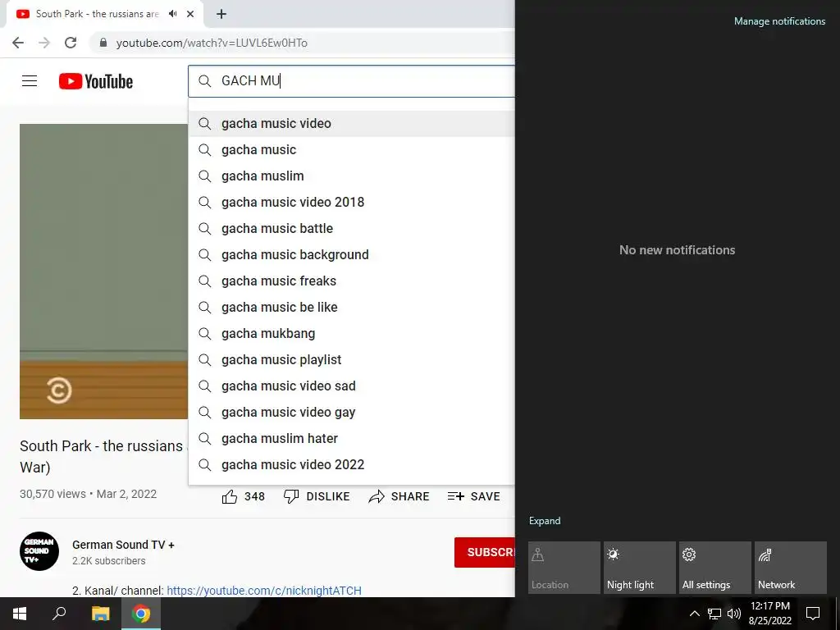Click the network tray icon
Viewport: 840px width, 630px height.
714,614
